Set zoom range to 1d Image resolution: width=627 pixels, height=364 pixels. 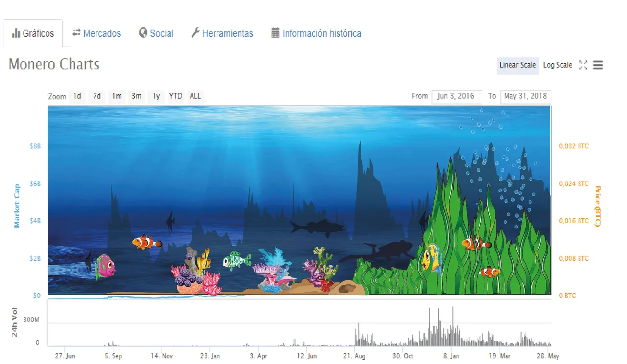coord(77,96)
